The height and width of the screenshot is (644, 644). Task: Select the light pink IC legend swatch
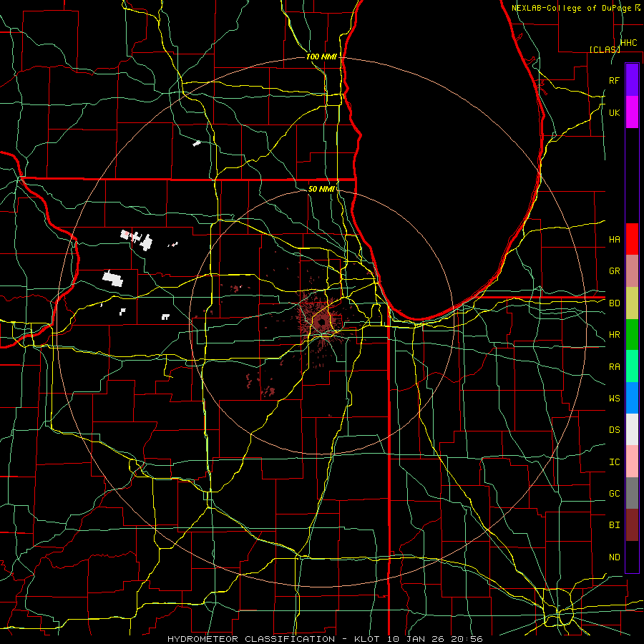click(632, 462)
